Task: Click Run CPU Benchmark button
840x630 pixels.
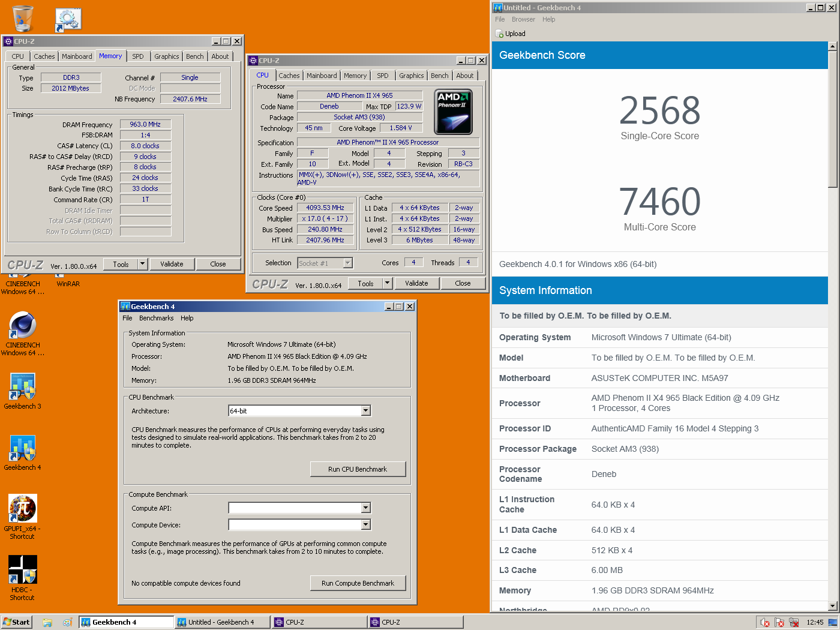Action: tap(358, 469)
